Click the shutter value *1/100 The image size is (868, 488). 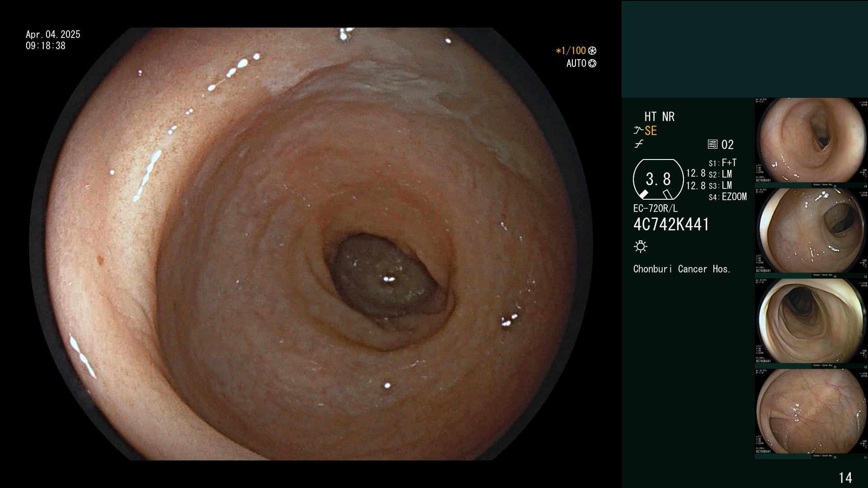571,51
